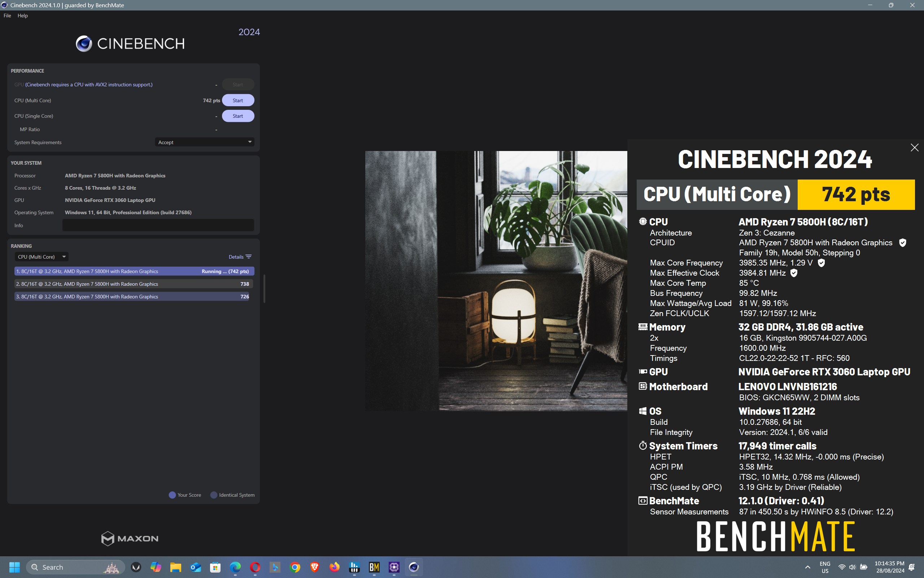
Task: Open the Windows Start menu
Action: pyautogui.click(x=14, y=567)
